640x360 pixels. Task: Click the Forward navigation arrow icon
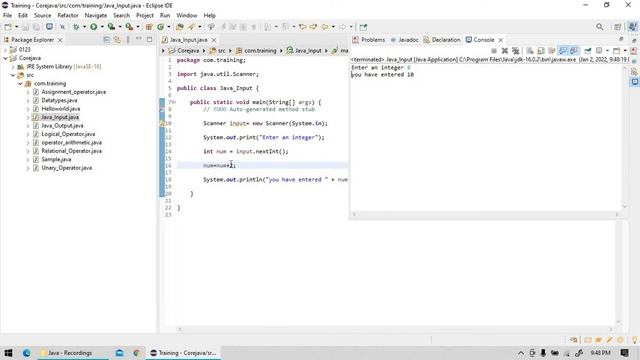tap(343, 27)
